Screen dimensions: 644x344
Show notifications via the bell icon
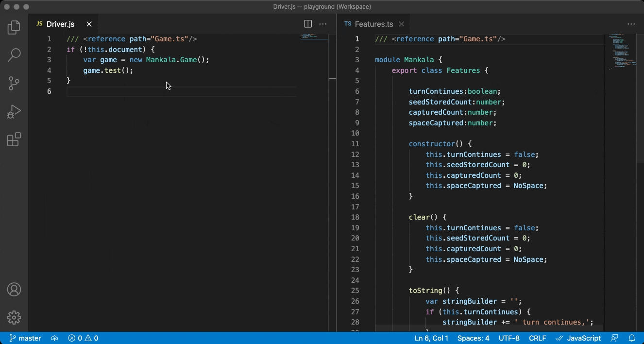point(632,338)
